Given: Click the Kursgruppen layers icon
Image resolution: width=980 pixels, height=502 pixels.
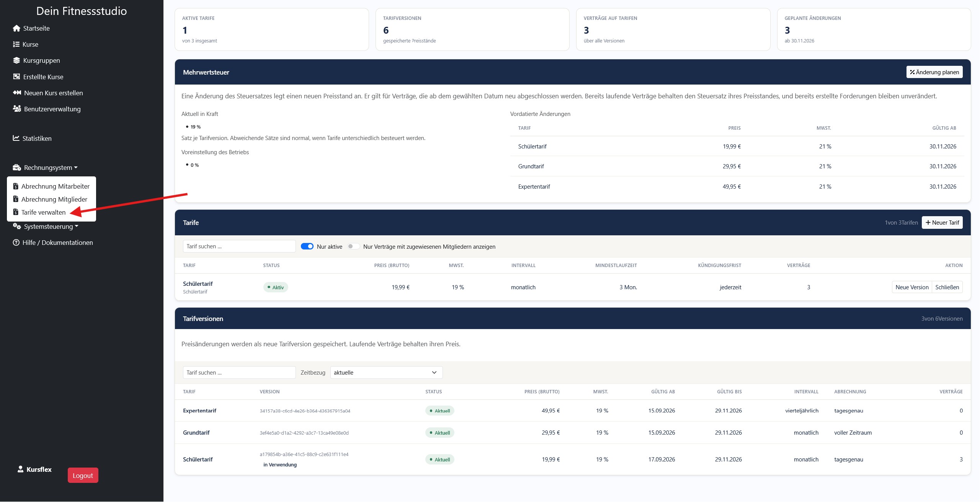Looking at the screenshot, I should pyautogui.click(x=16, y=60).
